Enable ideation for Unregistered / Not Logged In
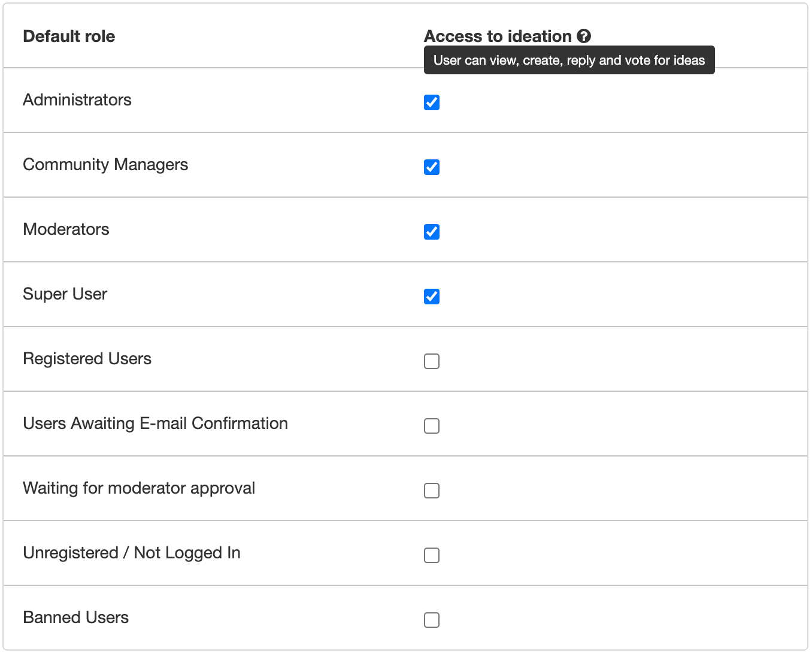This screenshot has height=653, width=812. pyautogui.click(x=432, y=555)
